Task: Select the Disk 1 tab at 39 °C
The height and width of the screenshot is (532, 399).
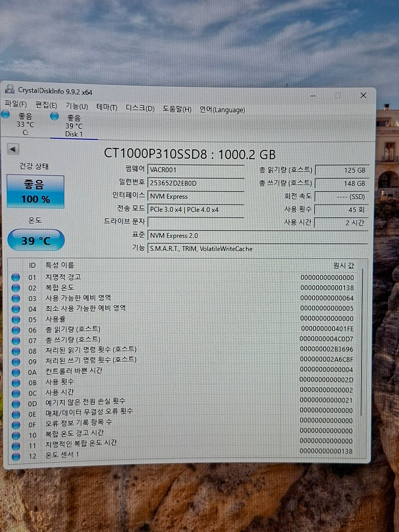Action: pos(74,126)
